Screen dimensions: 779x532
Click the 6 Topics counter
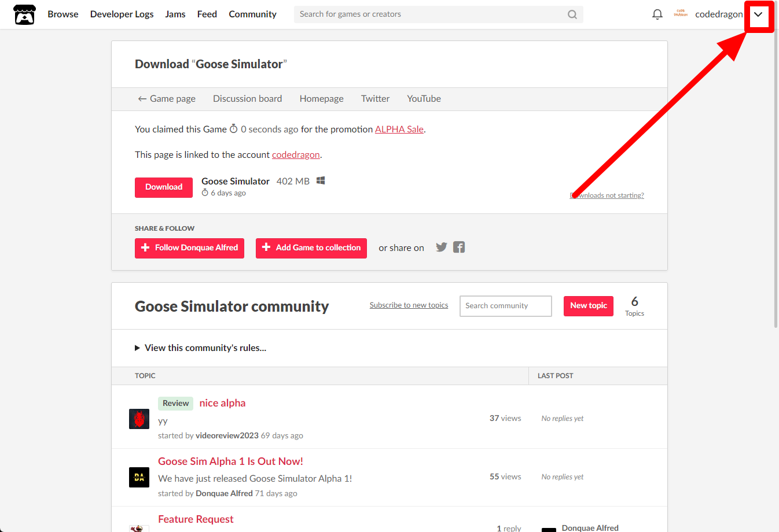click(x=634, y=306)
